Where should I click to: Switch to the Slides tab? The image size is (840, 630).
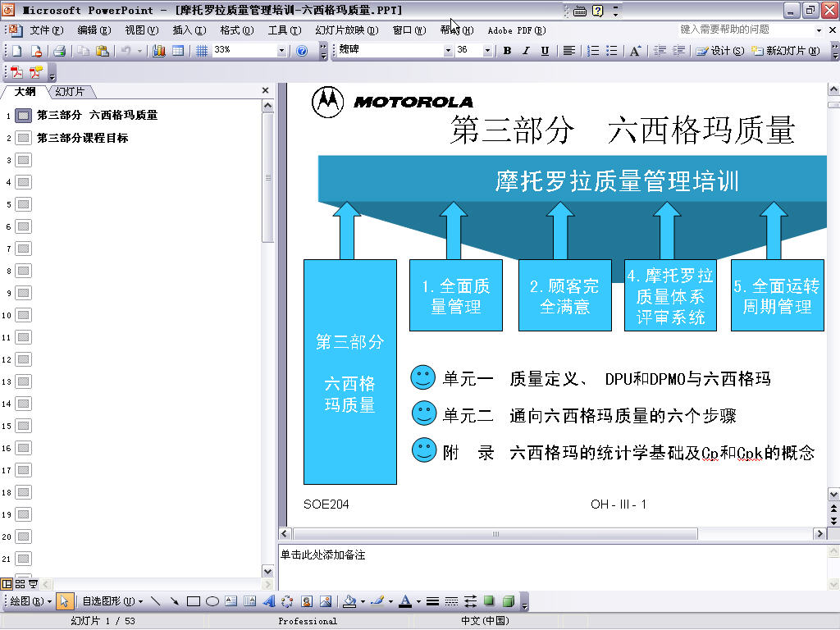[70, 92]
